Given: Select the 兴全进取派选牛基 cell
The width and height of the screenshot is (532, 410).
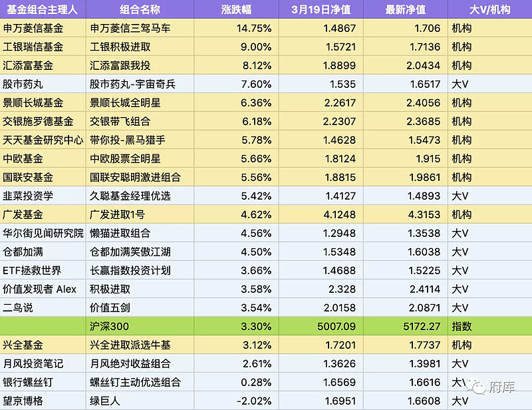Looking at the screenshot, I should 140,345.
